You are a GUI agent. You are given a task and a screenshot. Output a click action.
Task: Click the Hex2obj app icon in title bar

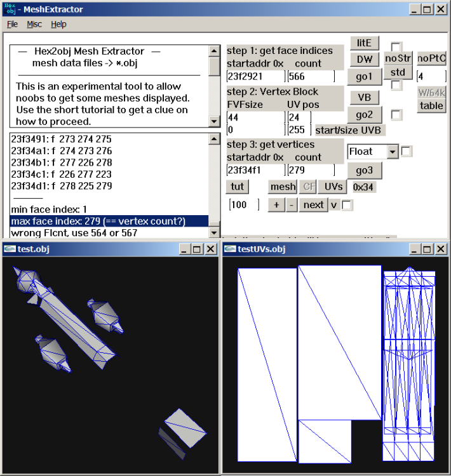point(10,9)
